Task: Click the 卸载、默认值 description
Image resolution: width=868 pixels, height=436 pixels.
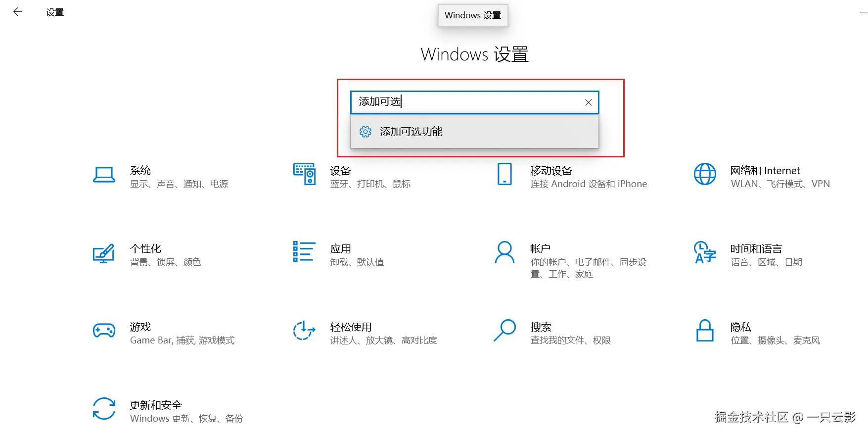Action: tap(357, 262)
